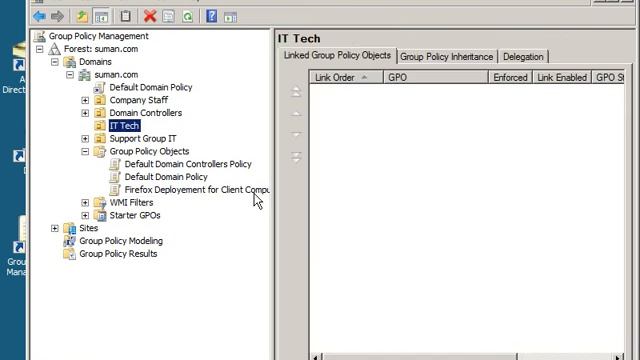
Task: Click the GPO Status column header
Action: point(608,77)
